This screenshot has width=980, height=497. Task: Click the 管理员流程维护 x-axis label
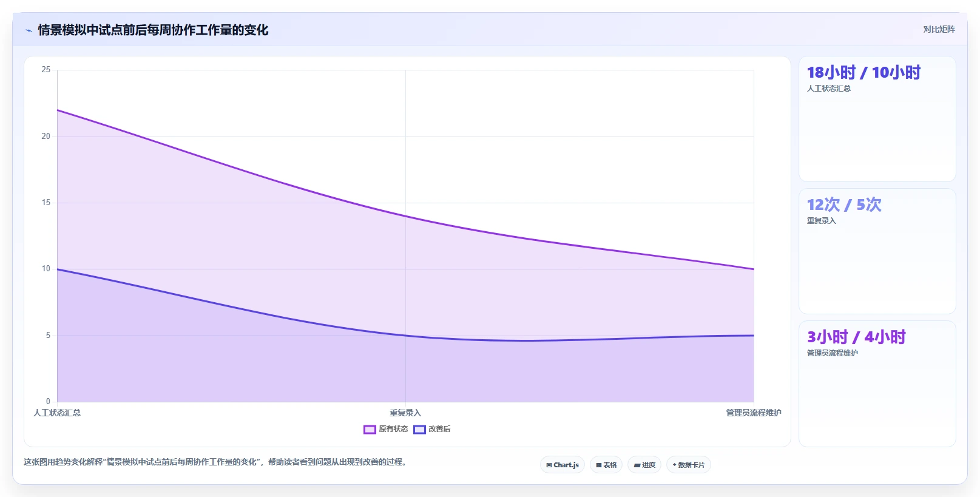[x=754, y=413]
